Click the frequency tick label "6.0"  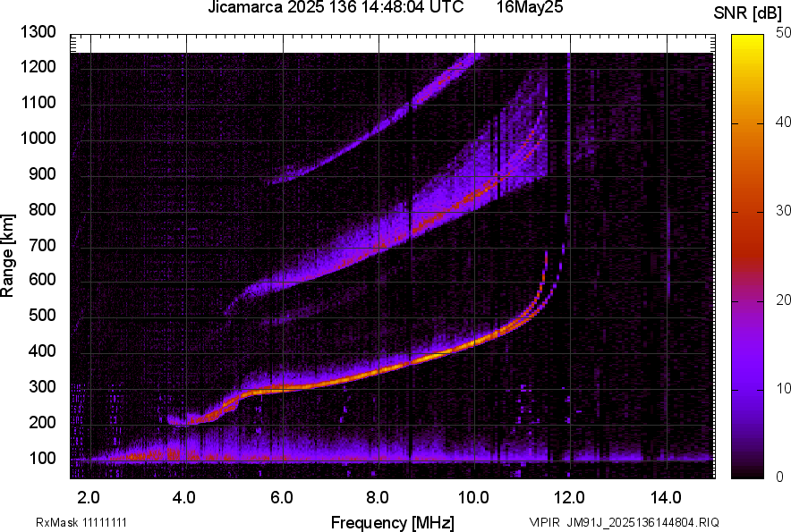[x=282, y=498]
